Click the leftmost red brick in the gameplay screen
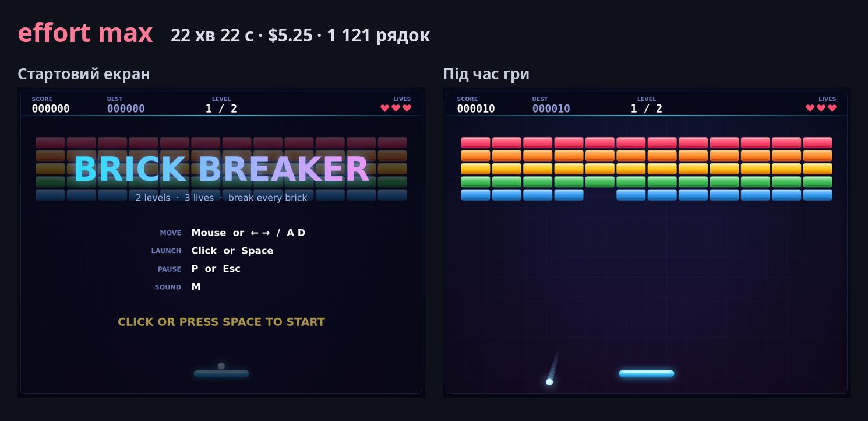868x421 pixels. tap(475, 143)
